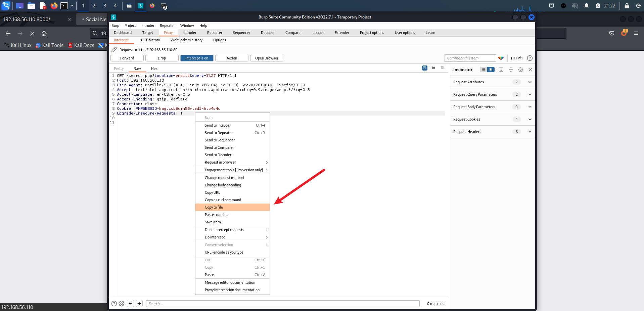The image size is (644, 311).
Task: Open Pocket icon in Firefox toolbar
Action: [612, 33]
